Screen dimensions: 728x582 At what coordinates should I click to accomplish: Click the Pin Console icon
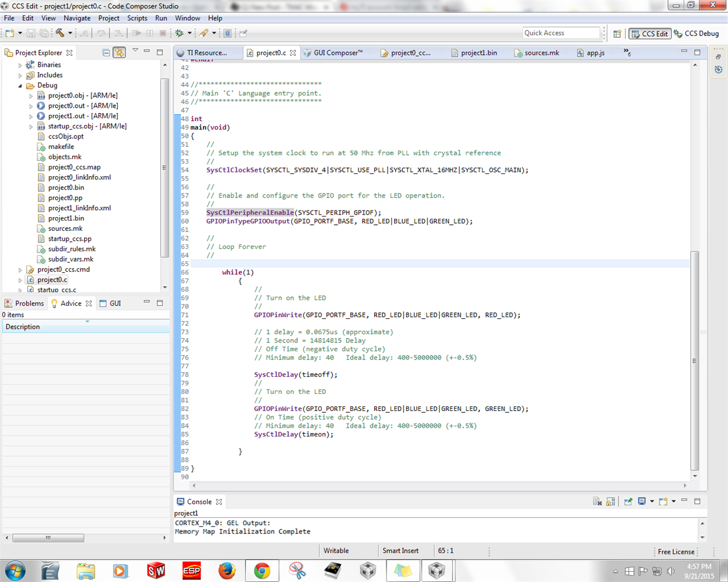628,502
